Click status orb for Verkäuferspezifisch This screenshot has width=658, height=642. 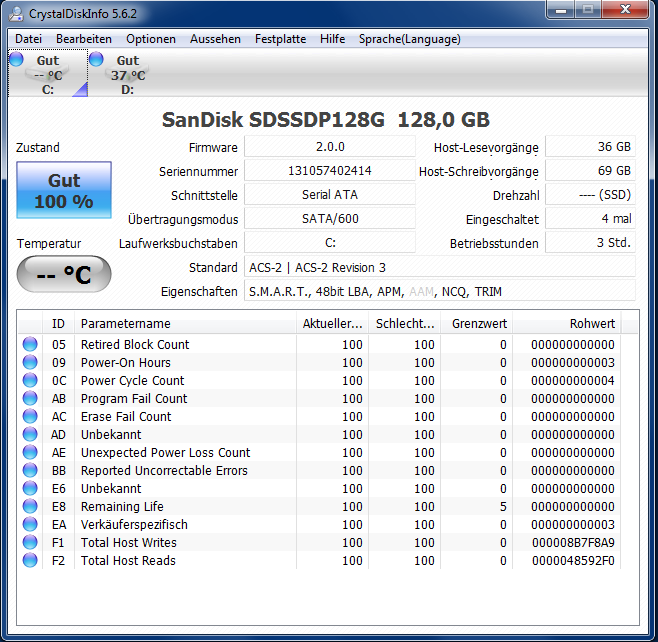point(30,525)
